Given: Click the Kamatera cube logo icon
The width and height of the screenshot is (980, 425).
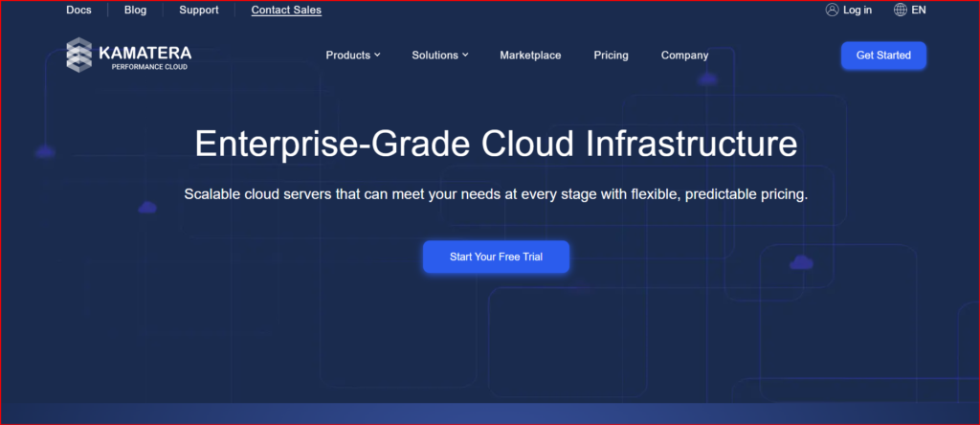Looking at the screenshot, I should (x=78, y=55).
